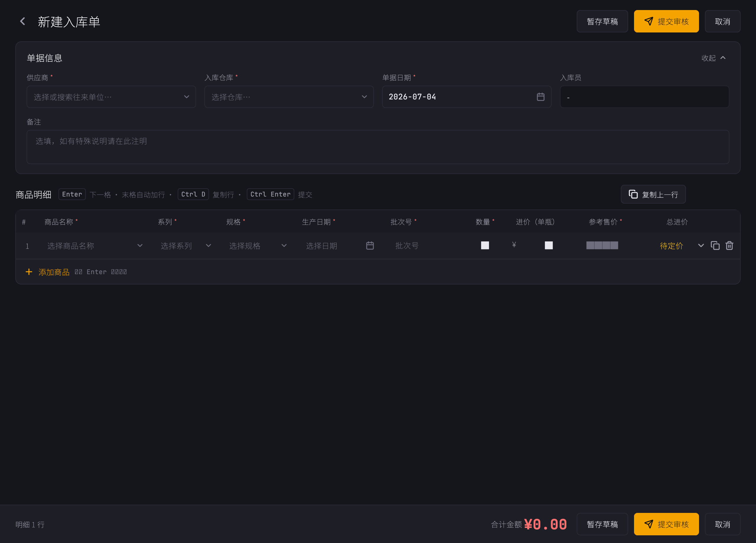
Task: Click the 参考售价 input in row 1
Action: click(602, 246)
